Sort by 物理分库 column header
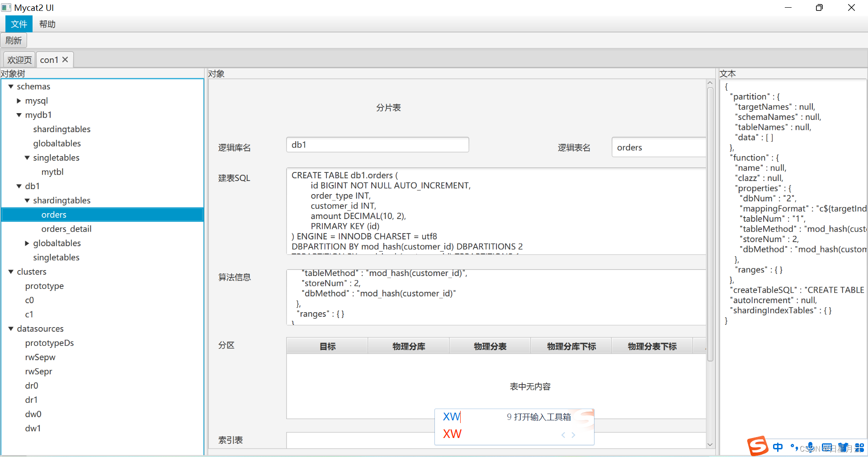The image size is (868, 457). 409,346
